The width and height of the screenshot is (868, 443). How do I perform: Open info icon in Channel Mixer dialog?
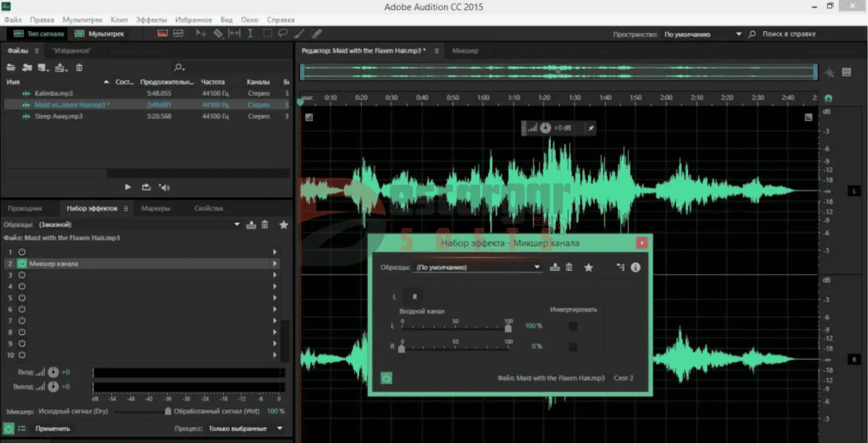pos(635,267)
